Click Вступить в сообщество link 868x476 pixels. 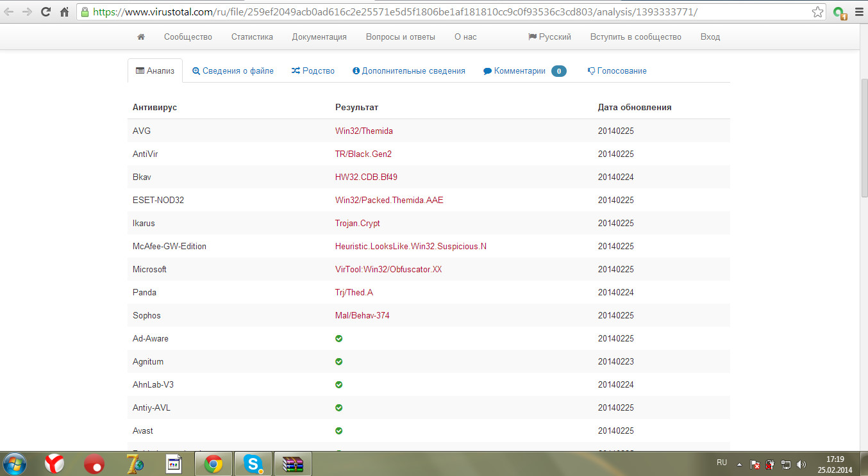[636, 37]
